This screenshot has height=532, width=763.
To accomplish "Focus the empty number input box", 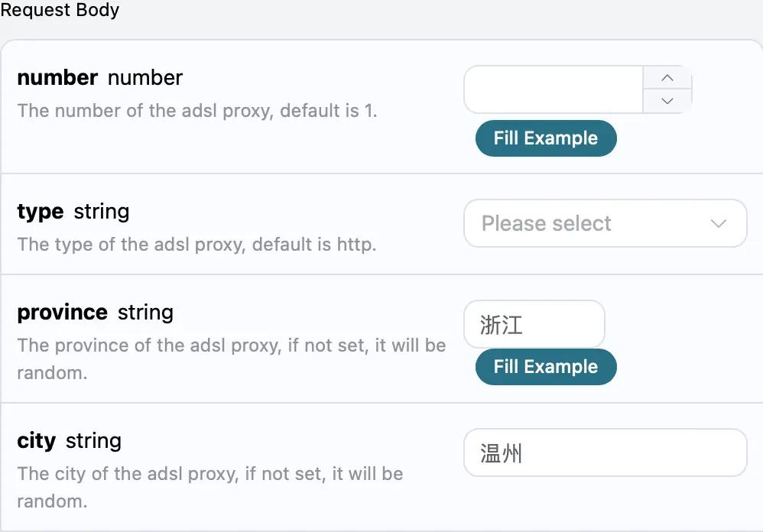I will [554, 89].
